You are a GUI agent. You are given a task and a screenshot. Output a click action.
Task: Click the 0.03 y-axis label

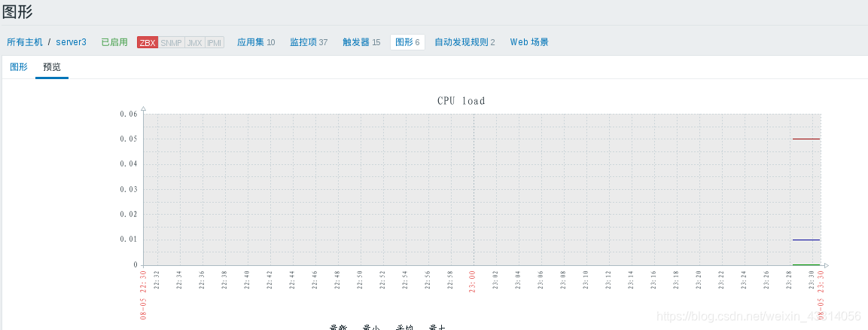click(x=129, y=189)
